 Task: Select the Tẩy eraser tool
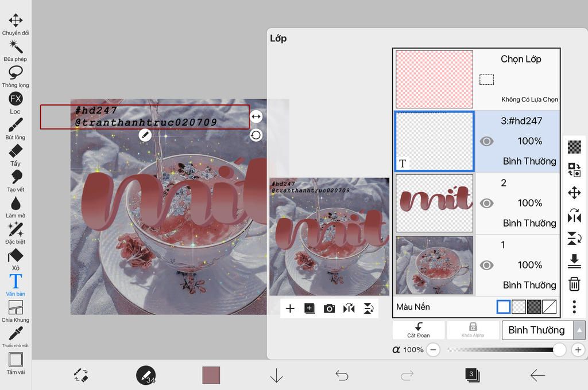[16, 155]
